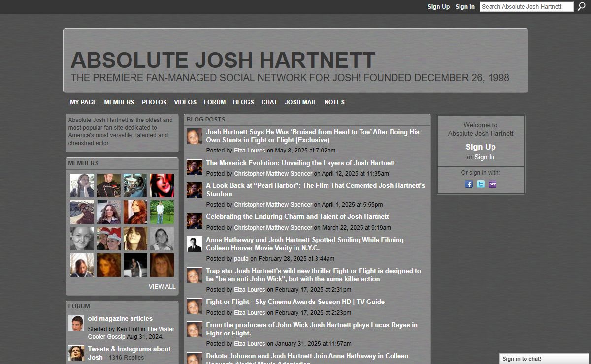Click the search magnifier icon
The height and width of the screenshot is (364, 591).
582,7
